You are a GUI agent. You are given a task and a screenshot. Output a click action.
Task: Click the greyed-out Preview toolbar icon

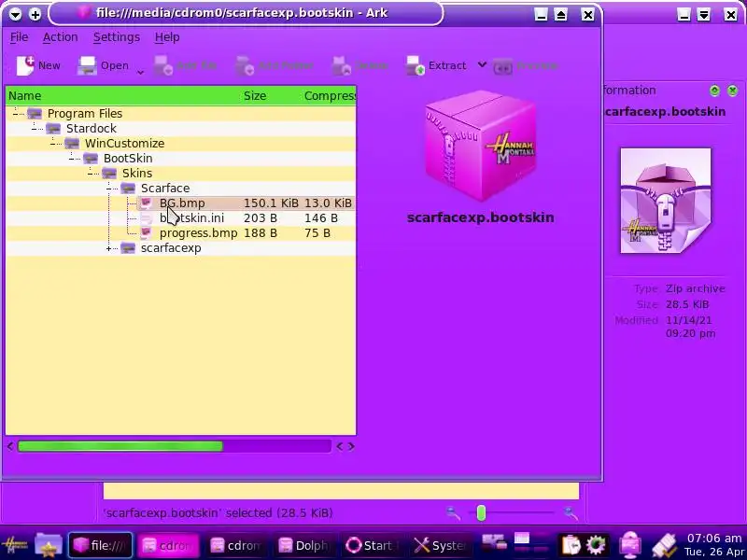point(503,66)
